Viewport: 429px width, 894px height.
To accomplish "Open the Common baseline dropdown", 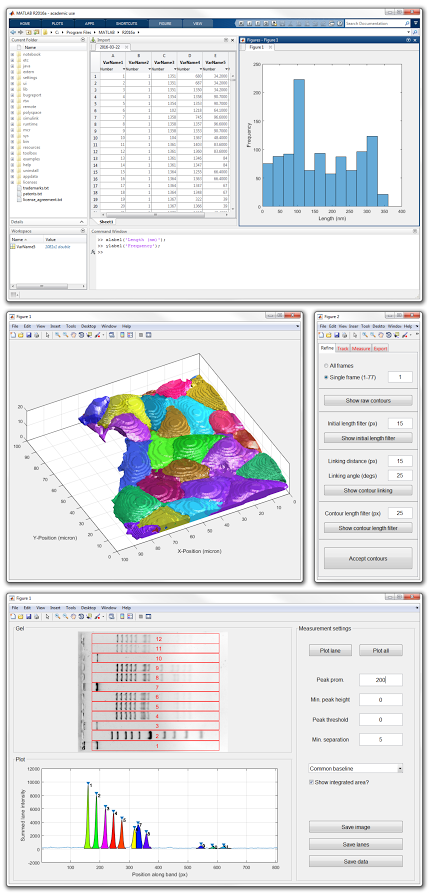I will coord(355,769).
